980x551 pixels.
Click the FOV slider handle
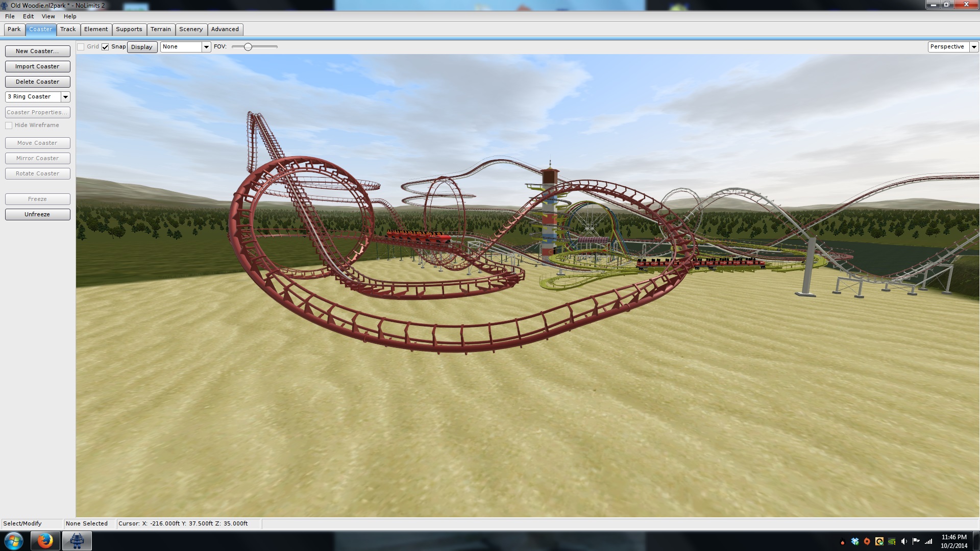[x=248, y=47]
